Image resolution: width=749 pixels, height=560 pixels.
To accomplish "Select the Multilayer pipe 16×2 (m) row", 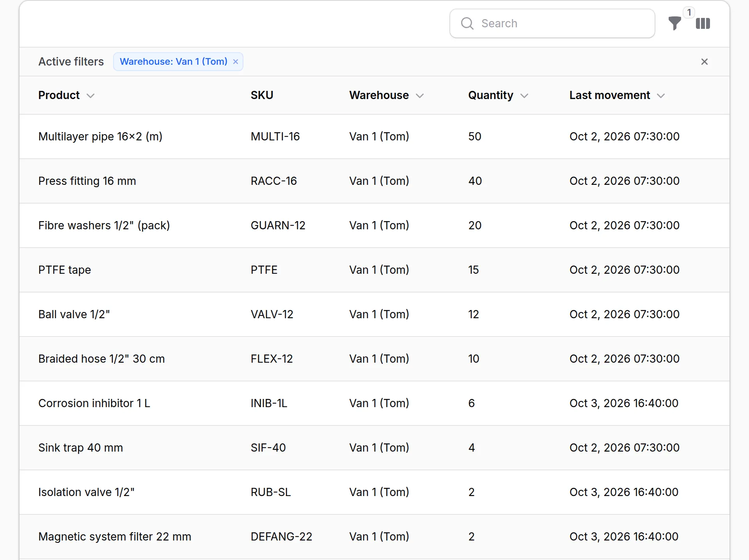I will coord(374,136).
